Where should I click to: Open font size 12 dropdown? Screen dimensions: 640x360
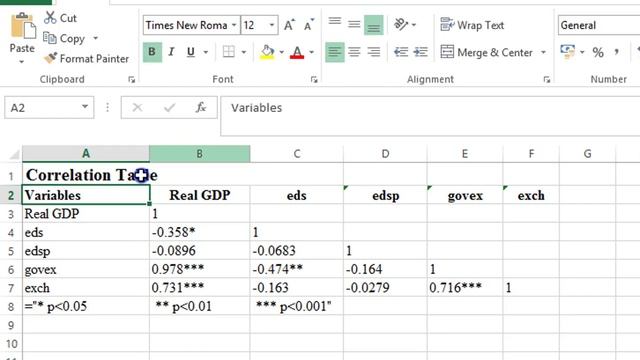pos(272,25)
